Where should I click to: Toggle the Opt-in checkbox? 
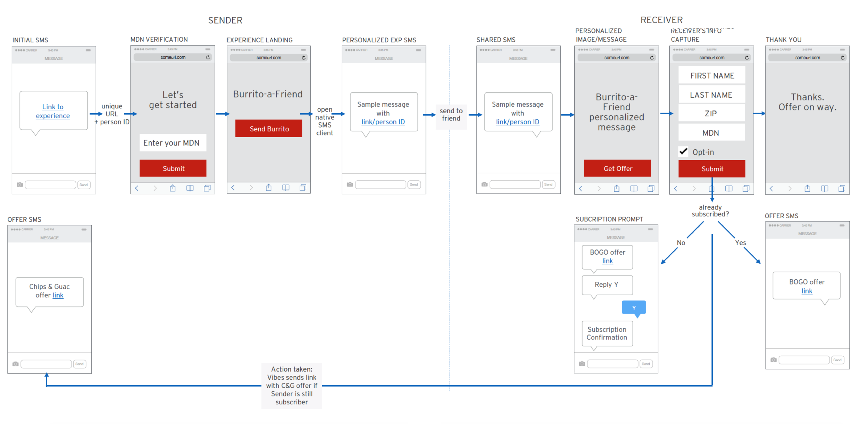[x=683, y=152]
